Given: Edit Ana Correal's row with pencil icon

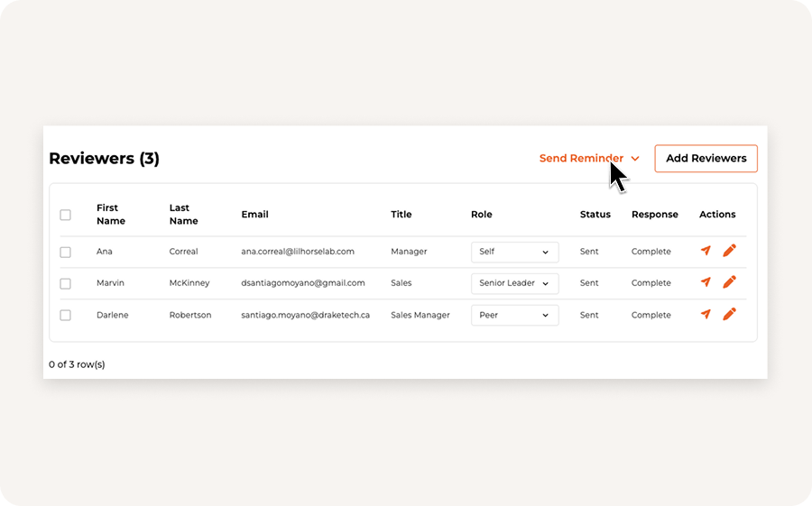Looking at the screenshot, I should pos(729,251).
